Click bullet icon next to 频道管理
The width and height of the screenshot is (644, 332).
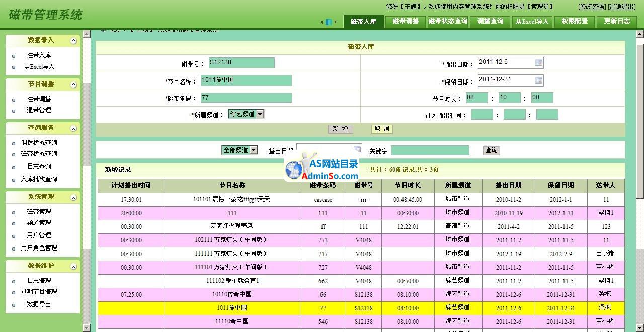(x=14, y=223)
